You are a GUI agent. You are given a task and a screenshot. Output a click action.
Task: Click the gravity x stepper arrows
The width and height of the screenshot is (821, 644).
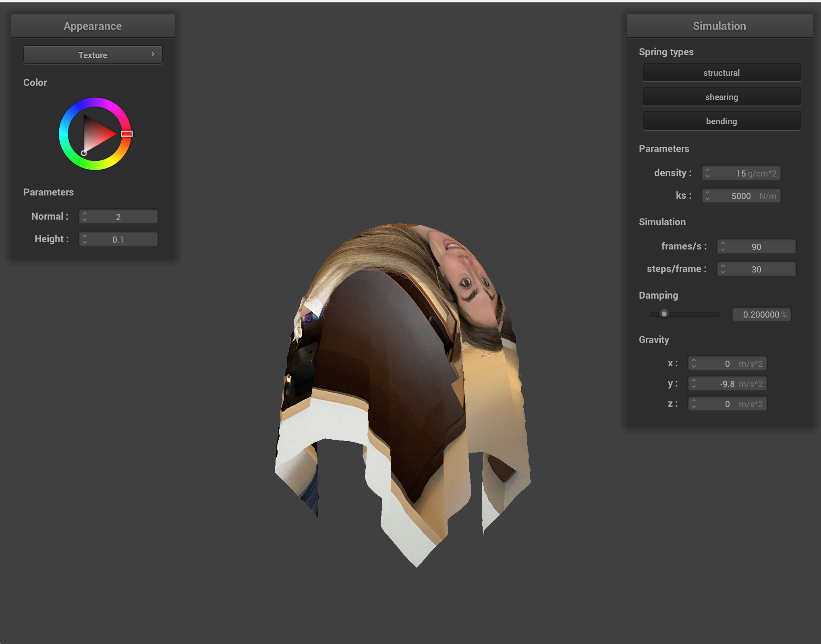tap(694, 364)
